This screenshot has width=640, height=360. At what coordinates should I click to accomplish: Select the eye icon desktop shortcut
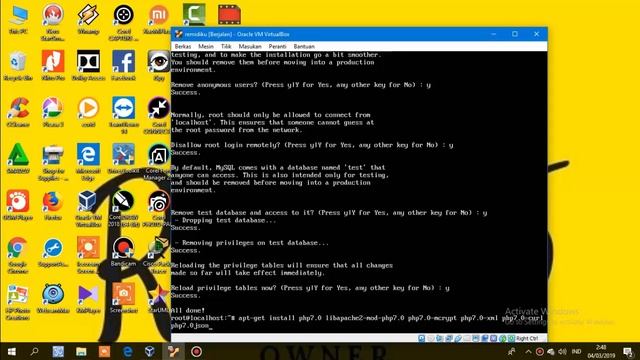pos(159,65)
